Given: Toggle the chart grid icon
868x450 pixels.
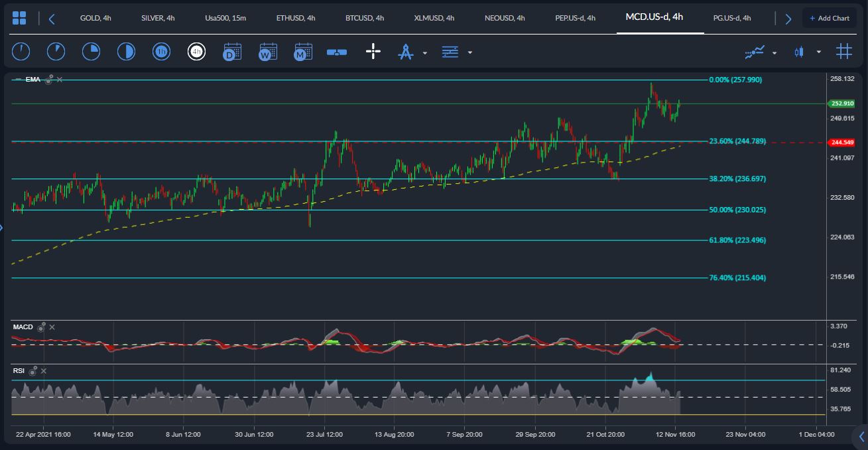Looking at the screenshot, I should [x=843, y=51].
